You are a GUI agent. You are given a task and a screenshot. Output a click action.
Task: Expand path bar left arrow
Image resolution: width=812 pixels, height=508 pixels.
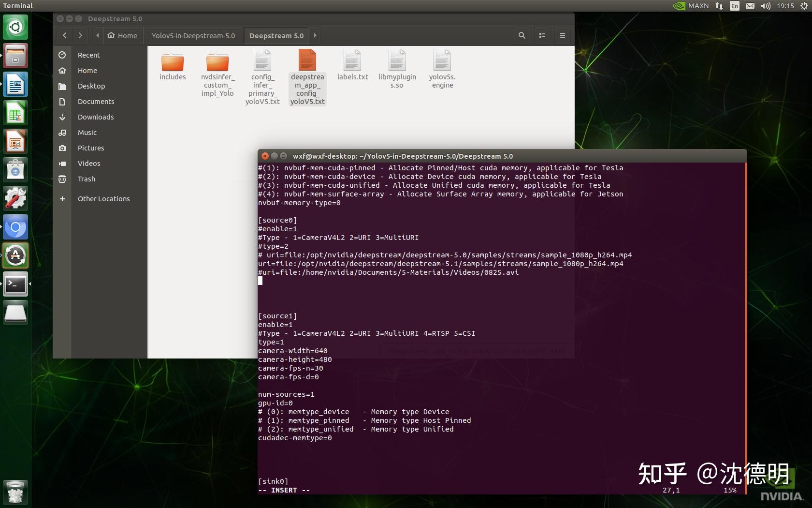97,35
